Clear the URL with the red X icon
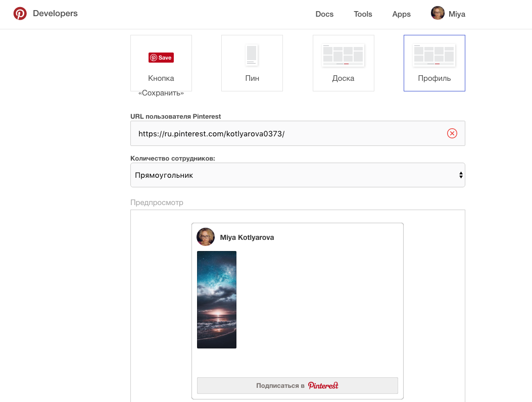 [452, 133]
